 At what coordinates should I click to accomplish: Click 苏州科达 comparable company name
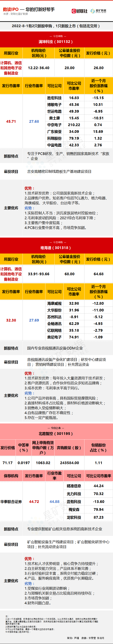(54, 317)
